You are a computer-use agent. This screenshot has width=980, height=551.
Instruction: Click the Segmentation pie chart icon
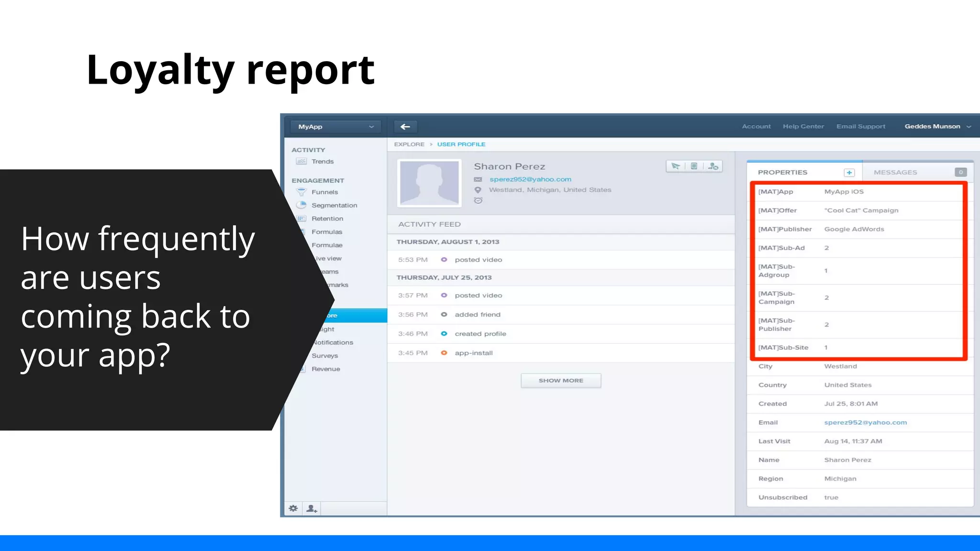pyautogui.click(x=301, y=205)
